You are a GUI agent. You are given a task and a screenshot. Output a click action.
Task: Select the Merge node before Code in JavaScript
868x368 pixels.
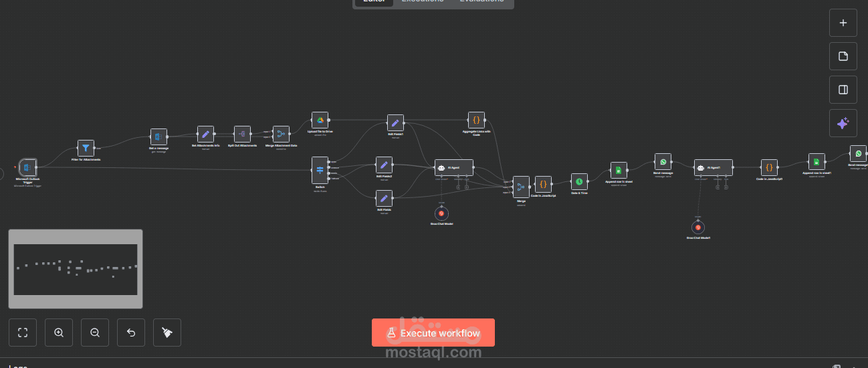521,187
